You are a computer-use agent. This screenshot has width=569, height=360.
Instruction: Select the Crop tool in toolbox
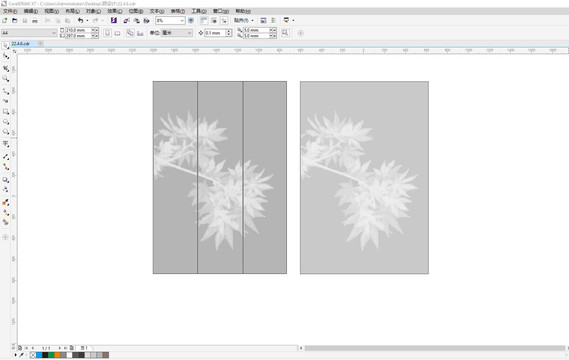coord(5,68)
